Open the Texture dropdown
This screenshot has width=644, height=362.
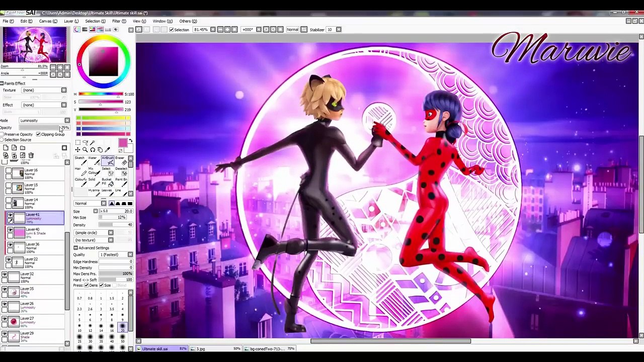click(64, 90)
